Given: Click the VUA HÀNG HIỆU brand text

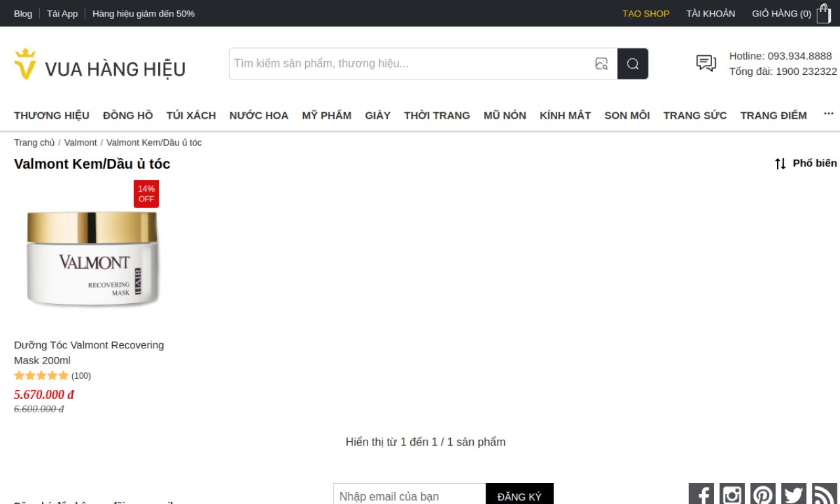Looking at the screenshot, I should pyautogui.click(x=115, y=69).
